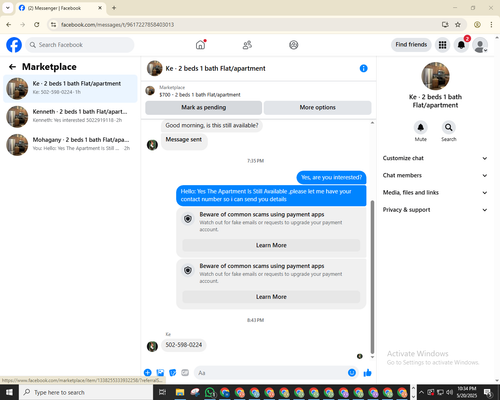Open WhatsApp from the taskbar
Screen dimensions: 500x400
point(210,392)
